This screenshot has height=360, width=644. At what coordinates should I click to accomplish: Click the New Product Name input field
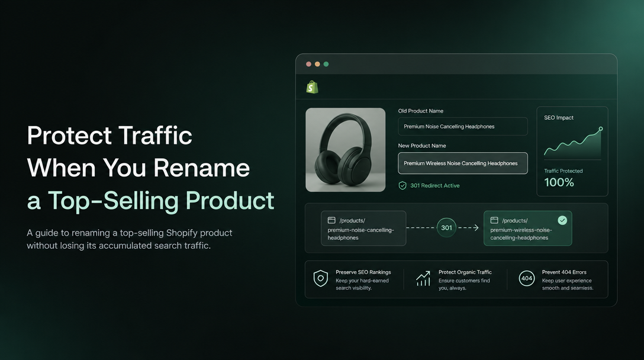click(463, 163)
